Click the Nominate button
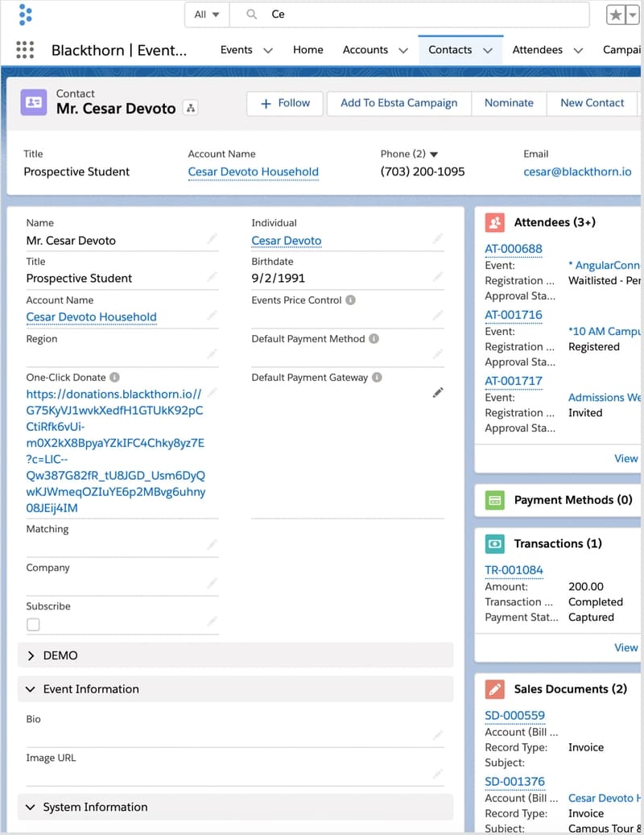Image resolution: width=644 pixels, height=835 pixels. [509, 103]
